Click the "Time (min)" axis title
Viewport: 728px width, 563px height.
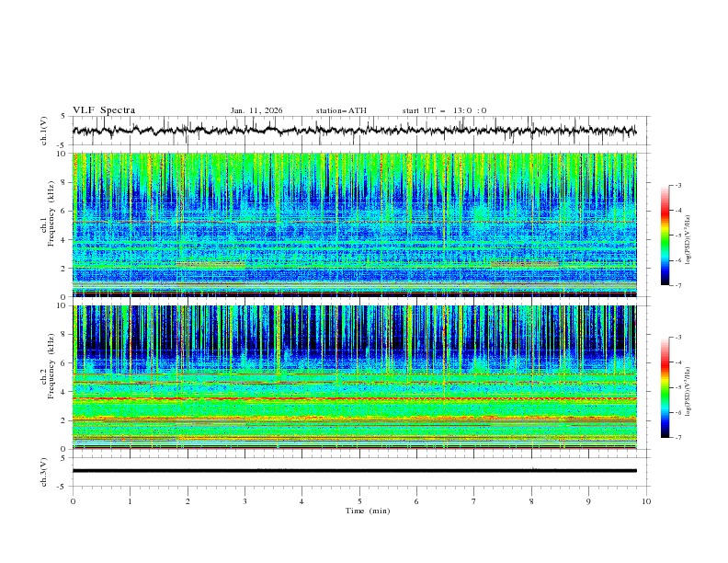coord(368,511)
